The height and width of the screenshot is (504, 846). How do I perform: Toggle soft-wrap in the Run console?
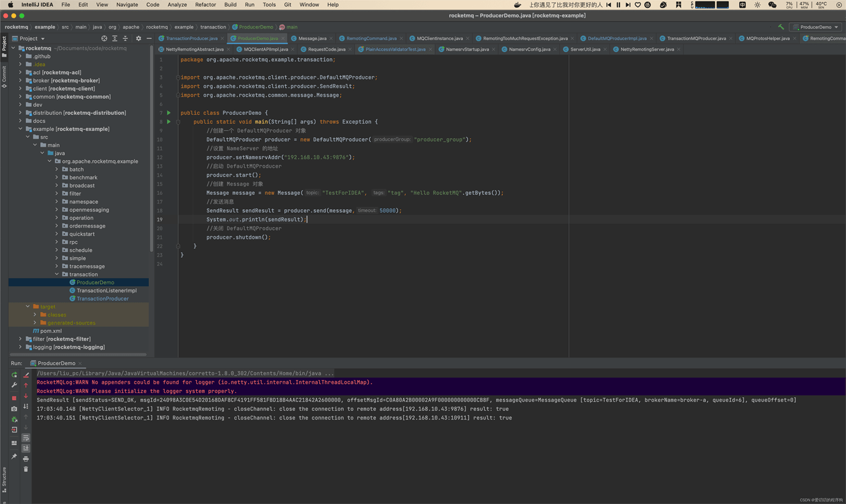tap(26, 438)
